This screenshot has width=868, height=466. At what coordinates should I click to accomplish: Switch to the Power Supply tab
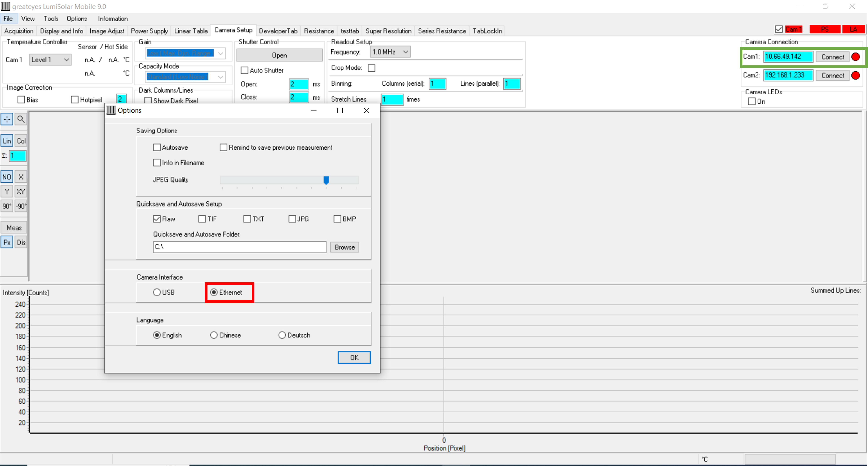point(149,31)
